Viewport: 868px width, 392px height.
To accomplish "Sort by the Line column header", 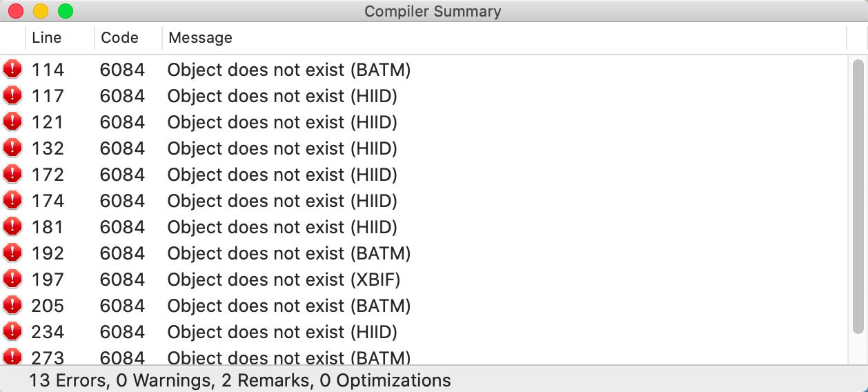I will (x=47, y=38).
